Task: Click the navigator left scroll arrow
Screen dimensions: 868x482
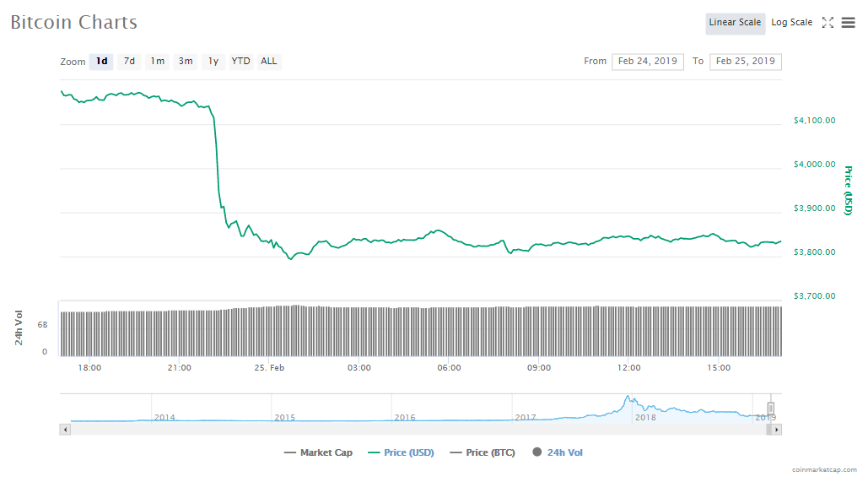Action: 65,430
